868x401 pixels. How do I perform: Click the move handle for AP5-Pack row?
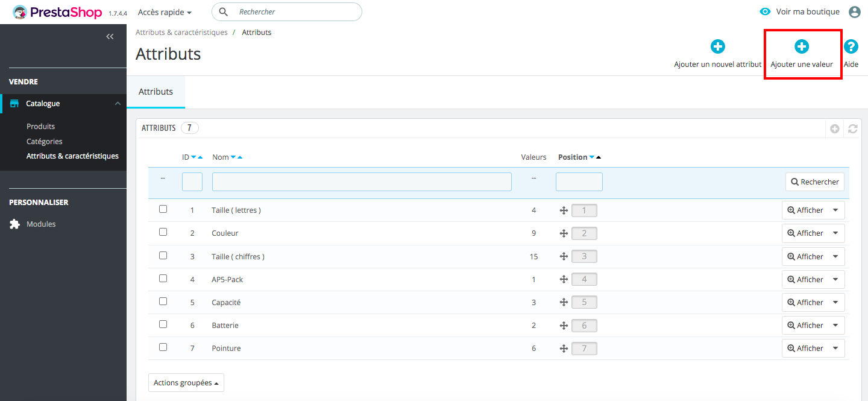(564, 279)
